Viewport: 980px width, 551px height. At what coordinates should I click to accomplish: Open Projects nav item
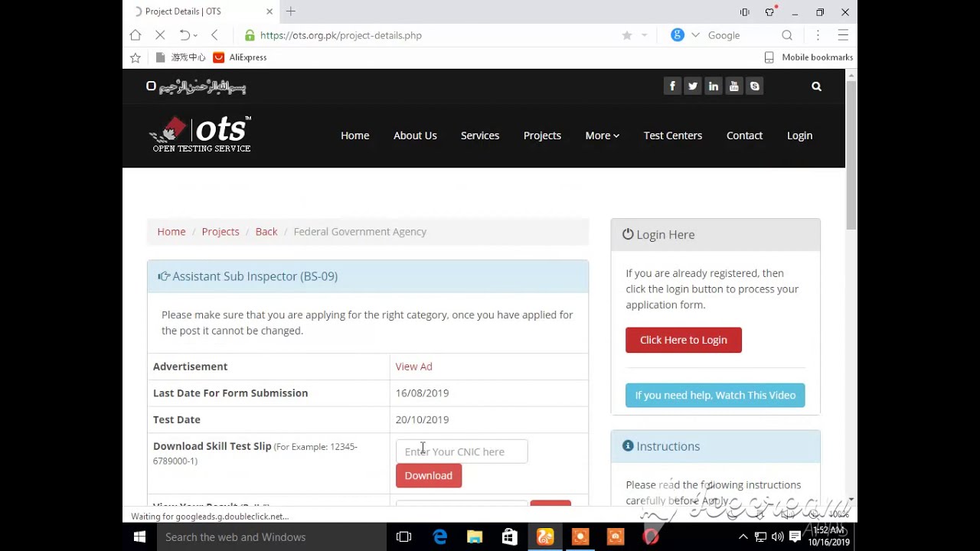542,135
